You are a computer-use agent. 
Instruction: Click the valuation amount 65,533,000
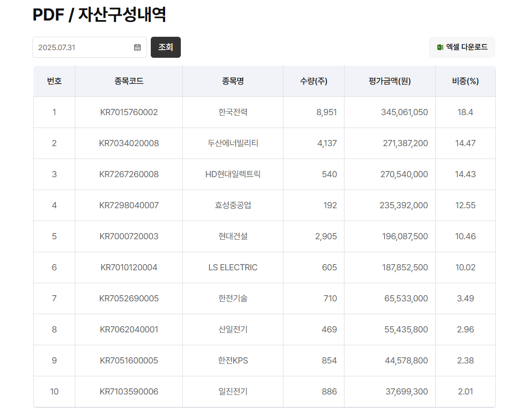[406, 298]
